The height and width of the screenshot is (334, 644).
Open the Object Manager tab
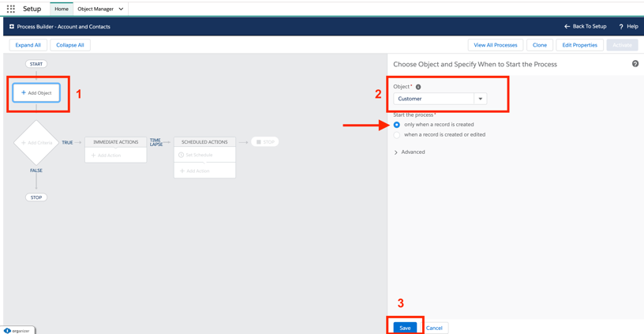click(x=95, y=9)
